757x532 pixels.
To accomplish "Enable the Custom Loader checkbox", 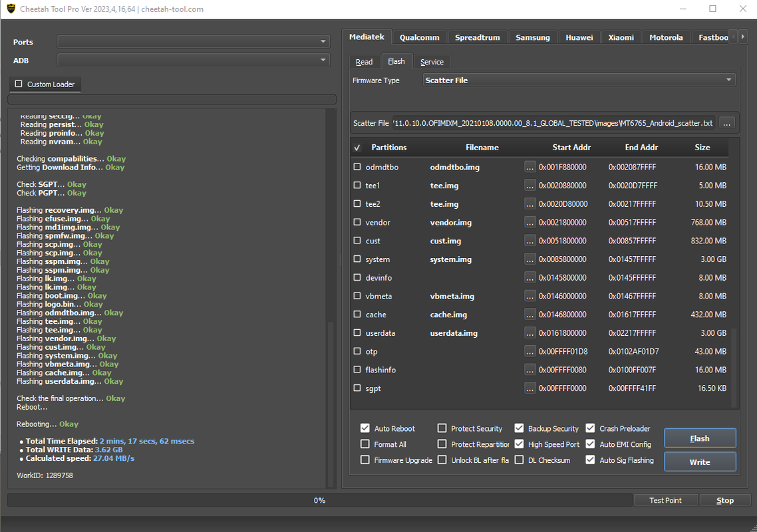I will (19, 84).
